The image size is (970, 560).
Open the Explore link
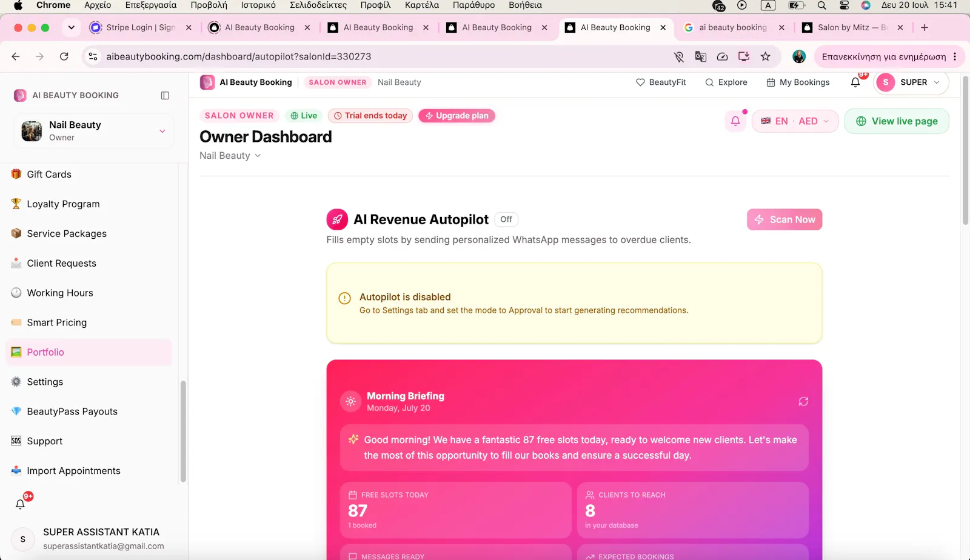pyautogui.click(x=726, y=82)
